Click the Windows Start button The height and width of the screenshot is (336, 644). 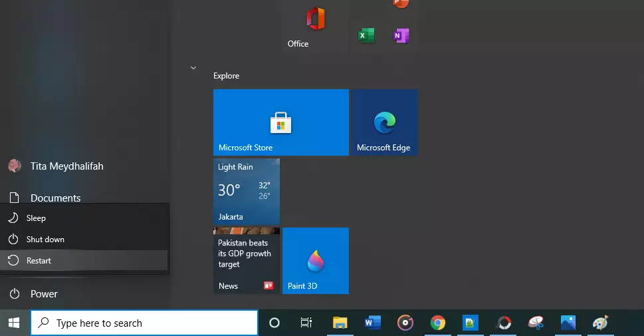pyautogui.click(x=14, y=323)
